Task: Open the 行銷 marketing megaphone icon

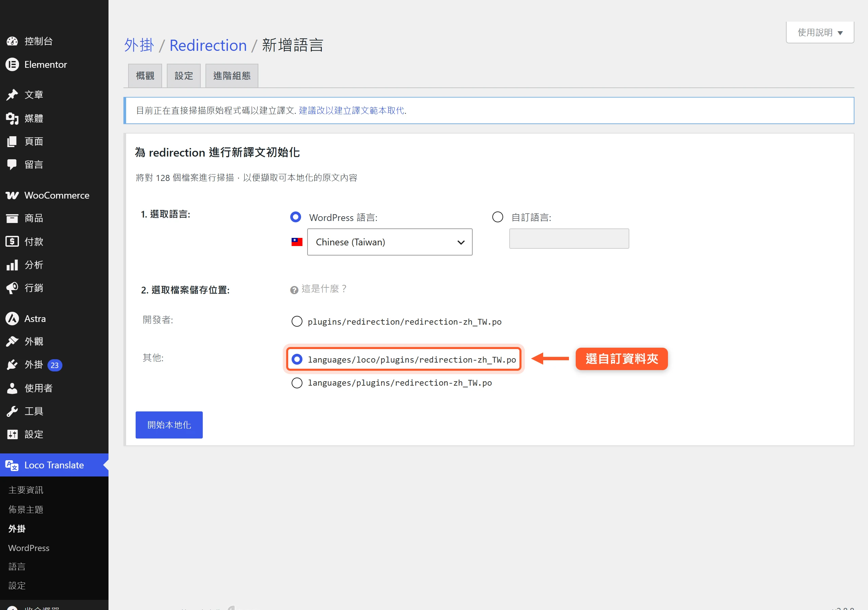Action: tap(12, 288)
